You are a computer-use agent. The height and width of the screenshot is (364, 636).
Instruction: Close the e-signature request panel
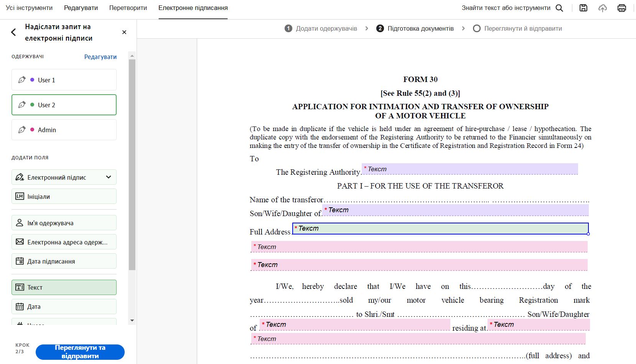[x=124, y=32]
